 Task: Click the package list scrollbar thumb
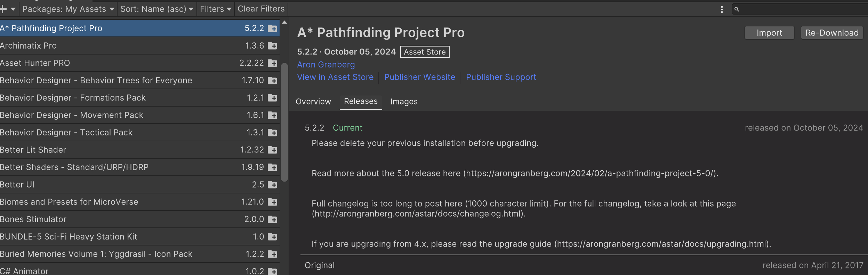(284, 122)
